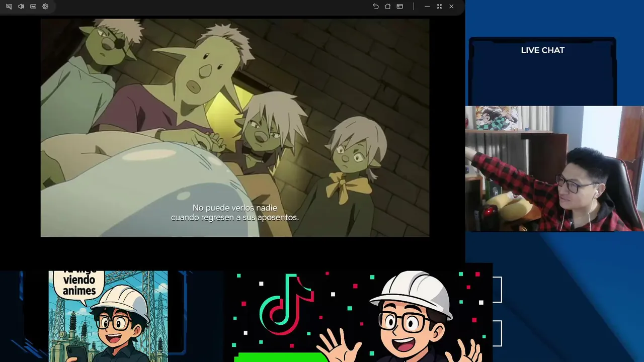Click the keyboard icon in top bar

coord(33,7)
